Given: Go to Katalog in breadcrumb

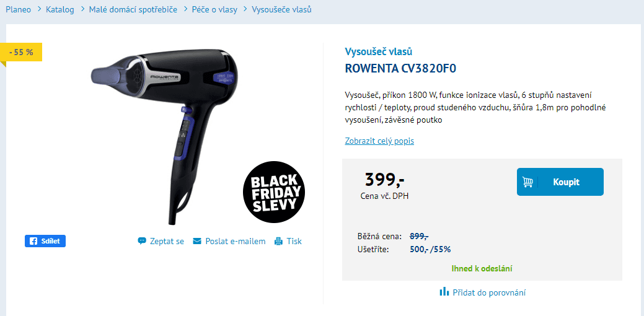Looking at the screenshot, I should [x=60, y=9].
